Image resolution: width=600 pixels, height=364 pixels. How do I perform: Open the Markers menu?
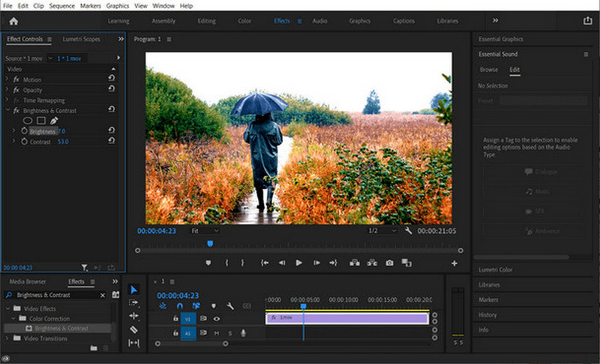coord(90,6)
